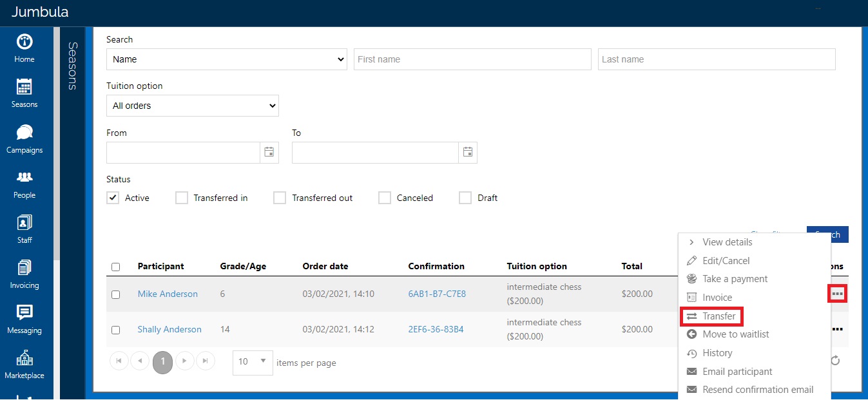Viewport: 868px width, 400px height.
Task: Check the select-all header checkbox
Action: point(116,267)
